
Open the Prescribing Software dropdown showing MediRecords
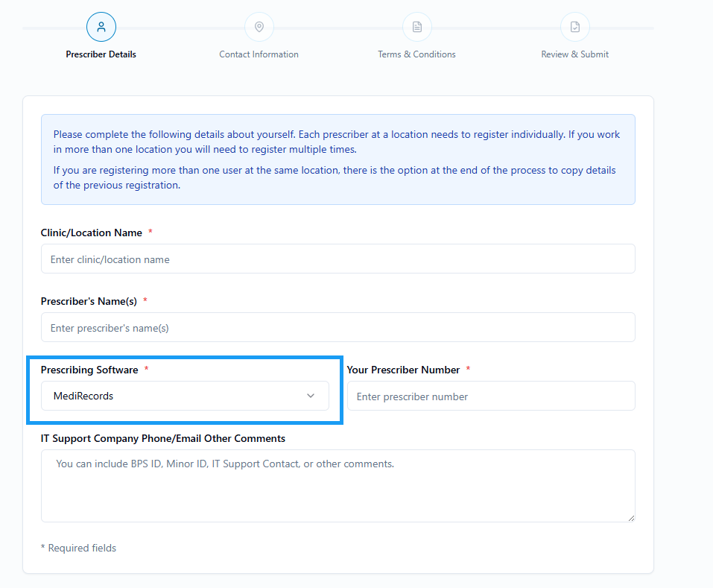coord(185,396)
